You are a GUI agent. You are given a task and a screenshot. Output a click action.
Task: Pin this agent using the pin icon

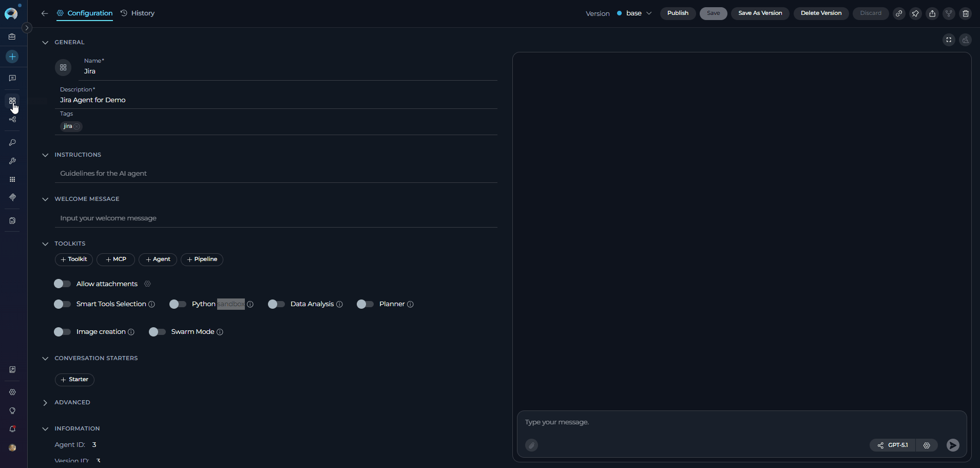tap(915, 13)
